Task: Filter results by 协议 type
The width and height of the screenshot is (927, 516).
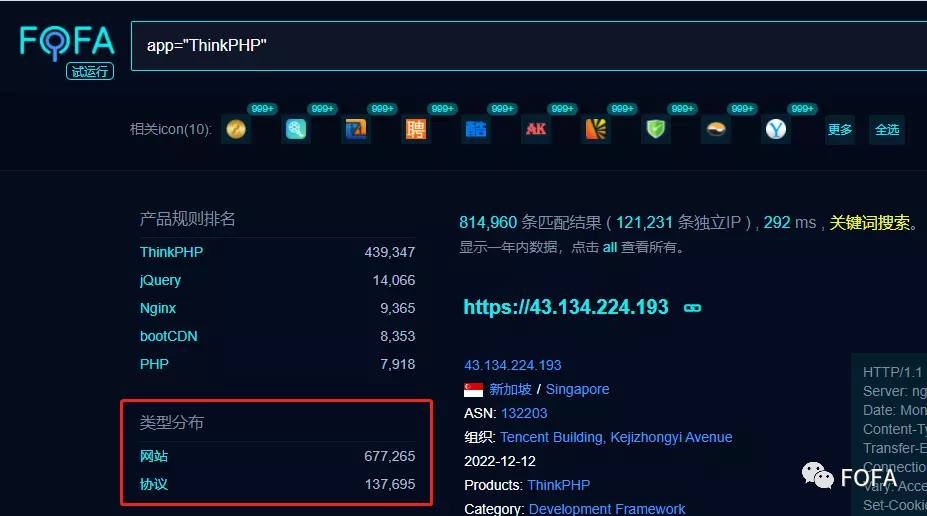Action: [154, 484]
